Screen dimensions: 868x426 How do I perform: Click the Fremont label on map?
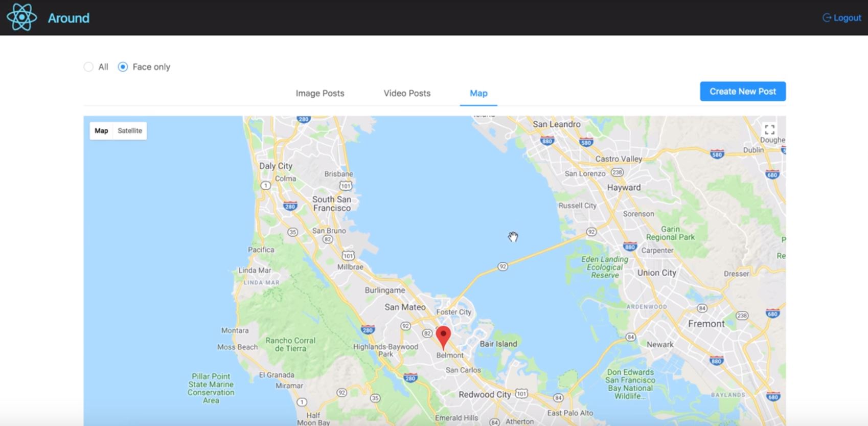(x=706, y=324)
